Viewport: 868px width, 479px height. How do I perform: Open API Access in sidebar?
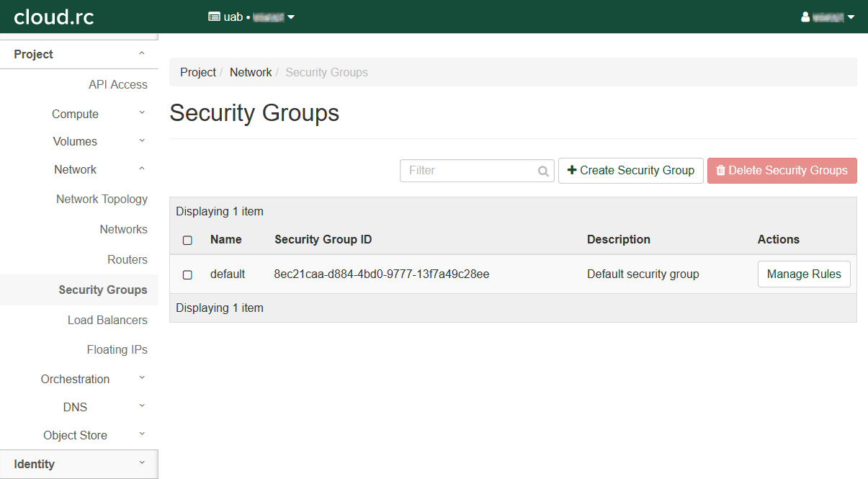click(x=117, y=84)
